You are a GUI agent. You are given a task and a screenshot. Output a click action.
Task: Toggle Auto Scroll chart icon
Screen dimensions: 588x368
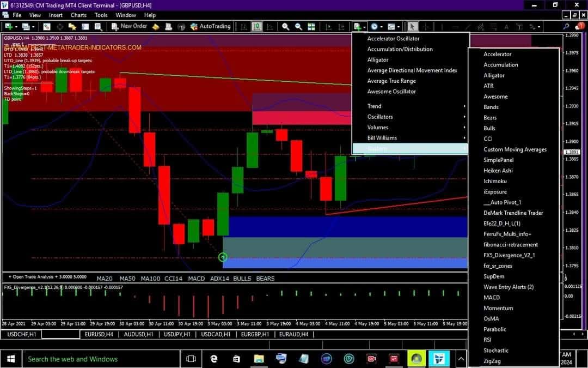pos(328,27)
